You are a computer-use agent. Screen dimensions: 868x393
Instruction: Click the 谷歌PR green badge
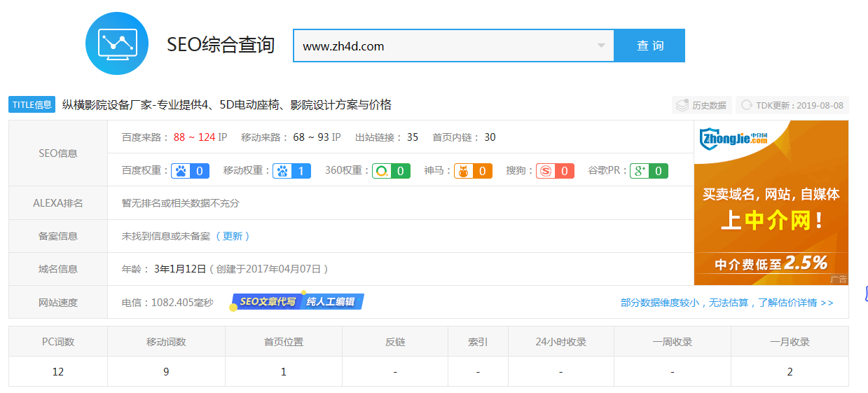[649, 170]
